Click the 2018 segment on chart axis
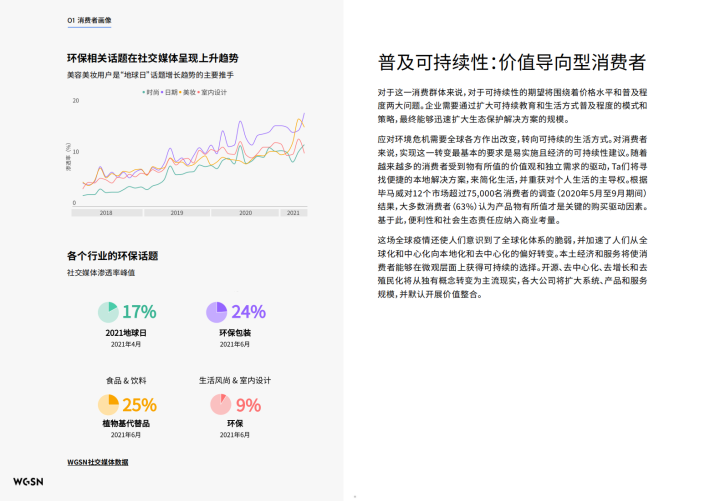The height and width of the screenshot is (501, 710). tap(106, 213)
